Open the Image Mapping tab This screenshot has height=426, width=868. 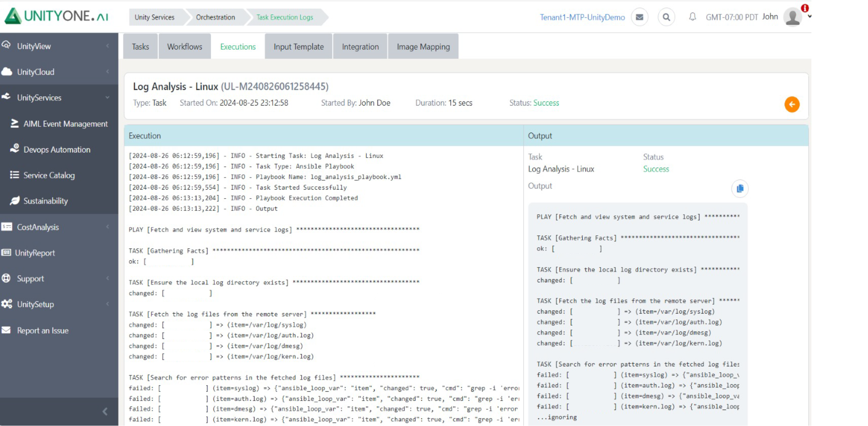click(x=423, y=47)
